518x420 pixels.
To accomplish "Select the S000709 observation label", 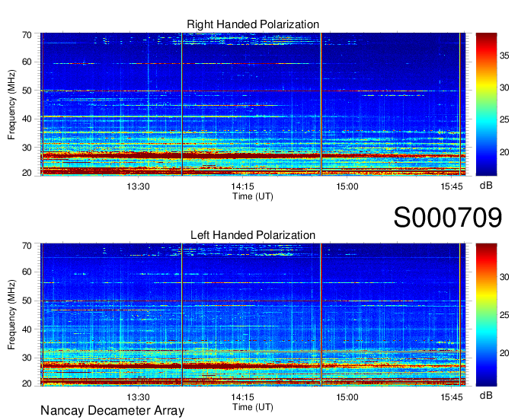I will tap(448, 218).
